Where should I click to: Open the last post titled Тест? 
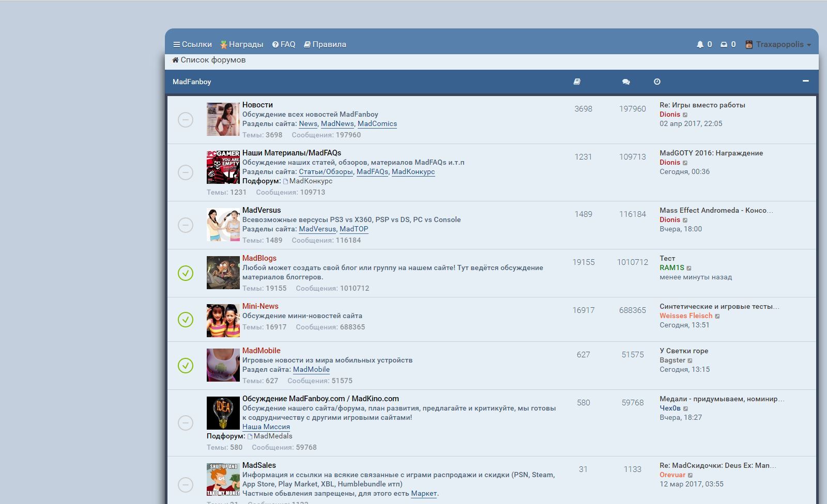667,259
